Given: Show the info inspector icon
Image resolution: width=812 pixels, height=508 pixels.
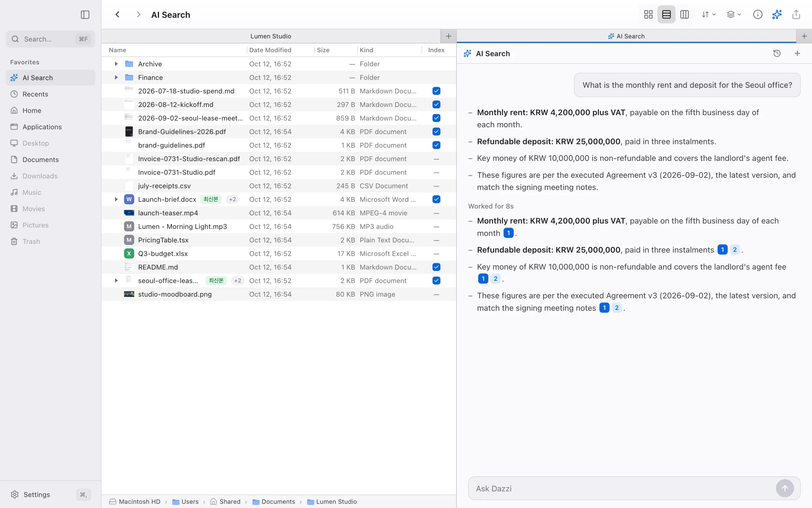Looking at the screenshot, I should tap(758, 15).
